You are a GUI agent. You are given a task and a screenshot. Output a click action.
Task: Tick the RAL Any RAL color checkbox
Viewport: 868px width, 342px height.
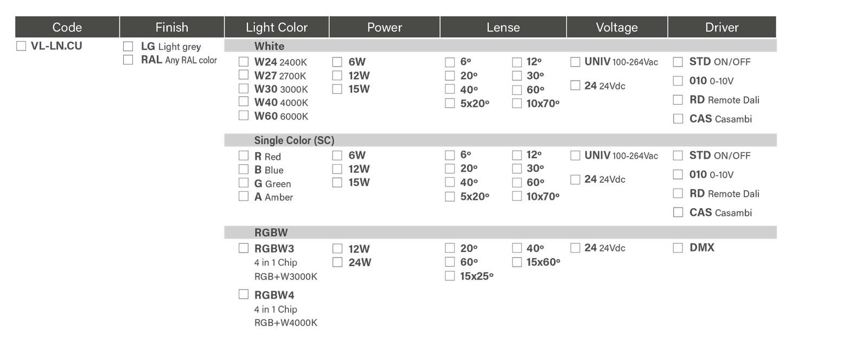128,60
